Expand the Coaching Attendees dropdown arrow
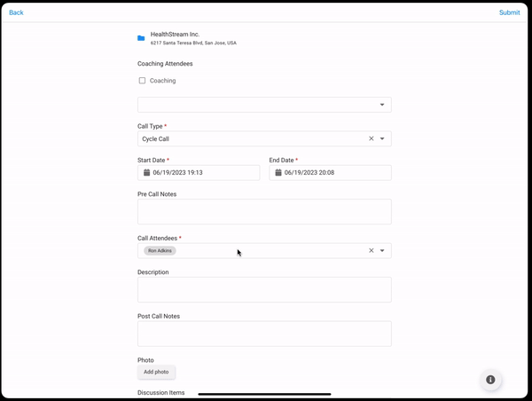532x401 pixels. [382, 105]
